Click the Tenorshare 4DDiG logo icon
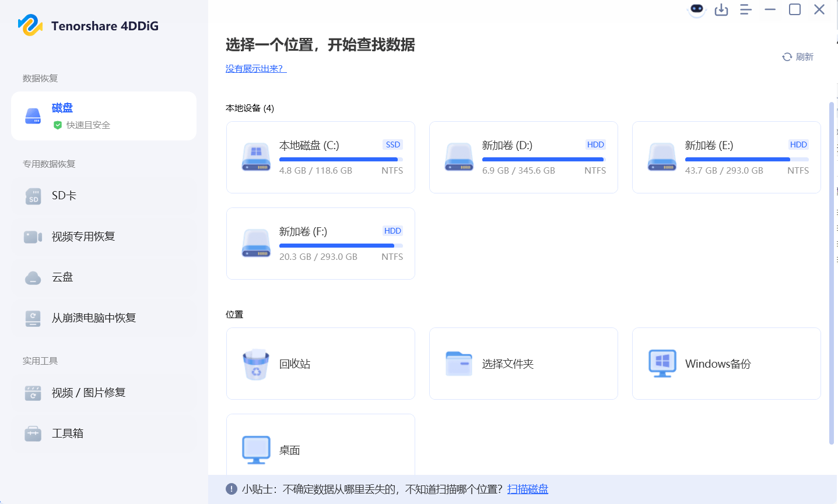This screenshot has width=838, height=504. [30, 25]
